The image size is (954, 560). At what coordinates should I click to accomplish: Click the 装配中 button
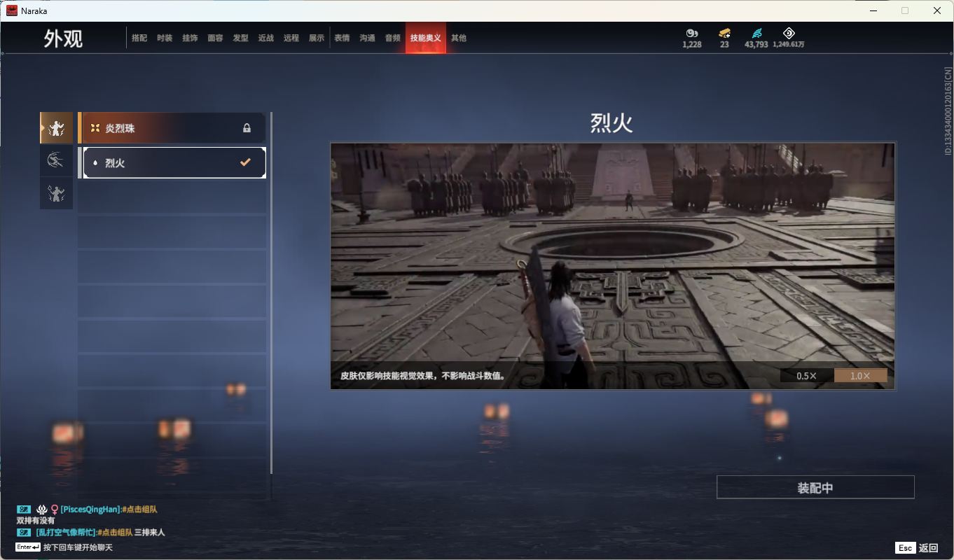[x=815, y=487]
